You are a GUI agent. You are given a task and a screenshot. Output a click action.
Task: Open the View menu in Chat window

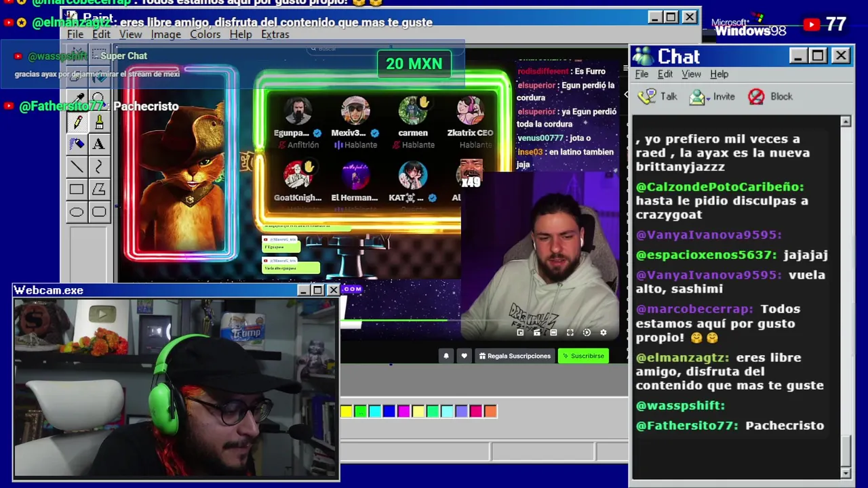coord(691,75)
